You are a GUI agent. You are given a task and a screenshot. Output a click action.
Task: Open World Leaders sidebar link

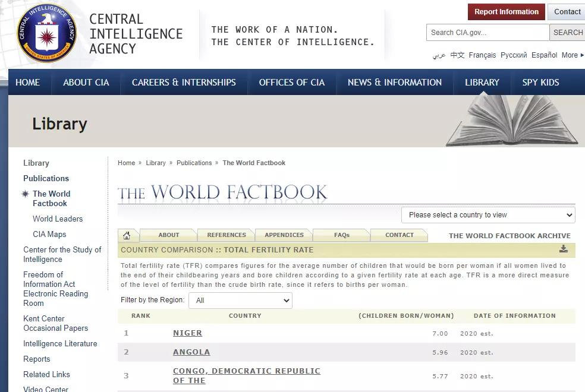pos(58,219)
